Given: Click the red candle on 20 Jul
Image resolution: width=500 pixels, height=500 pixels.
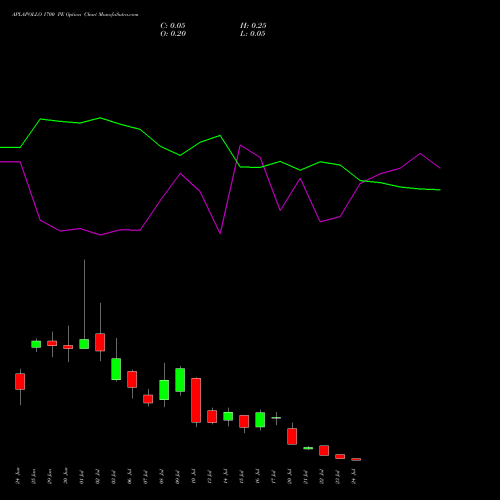Looking at the screenshot, I should 292,436.
